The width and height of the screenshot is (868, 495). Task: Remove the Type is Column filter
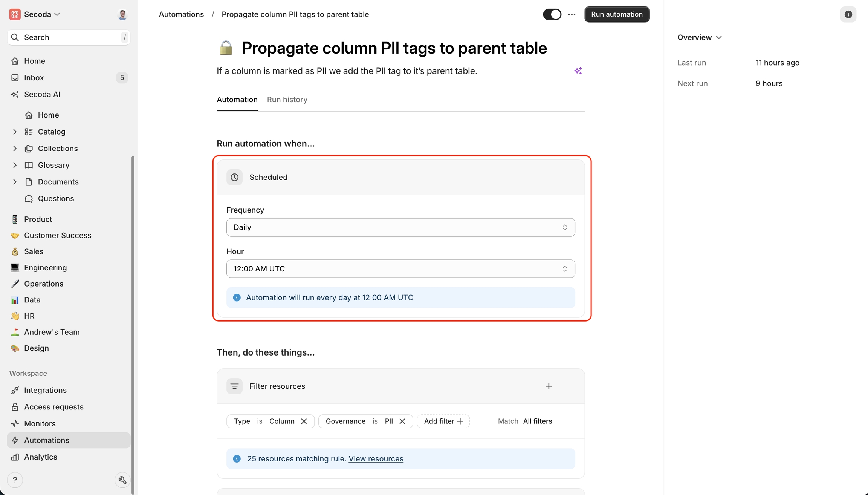(304, 421)
